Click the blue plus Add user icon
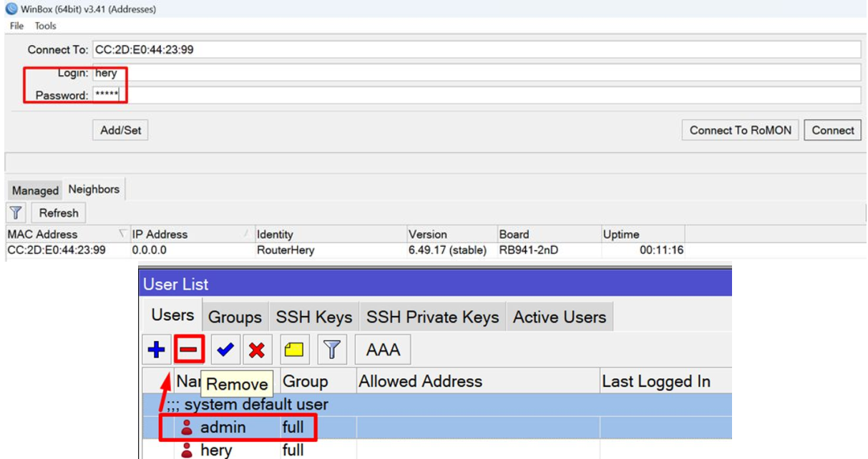The width and height of the screenshot is (868, 459). 155,350
